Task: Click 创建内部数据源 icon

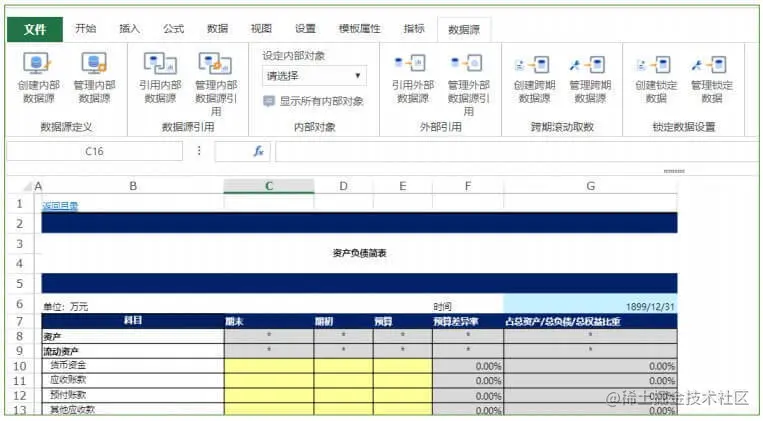Action: 37,63
